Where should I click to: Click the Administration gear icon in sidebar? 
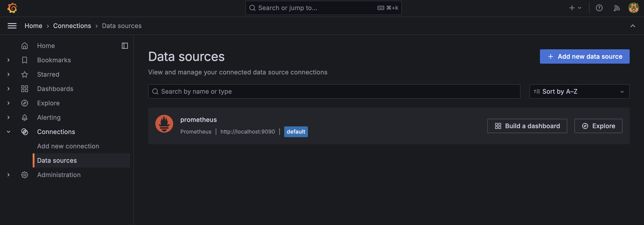click(x=24, y=175)
